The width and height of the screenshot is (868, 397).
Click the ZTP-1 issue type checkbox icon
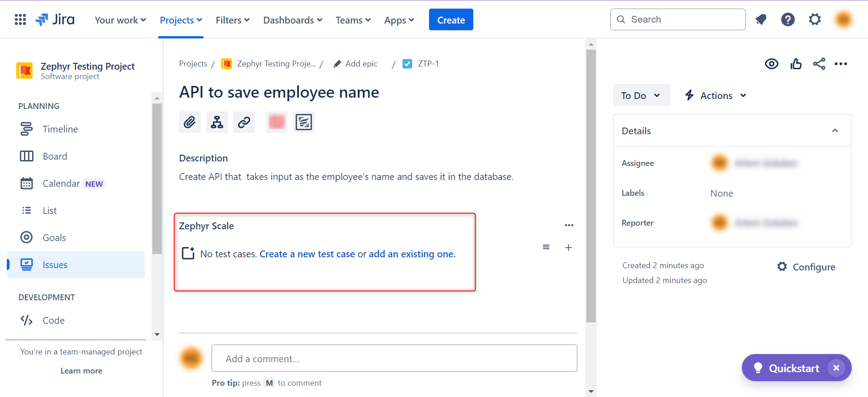point(407,64)
